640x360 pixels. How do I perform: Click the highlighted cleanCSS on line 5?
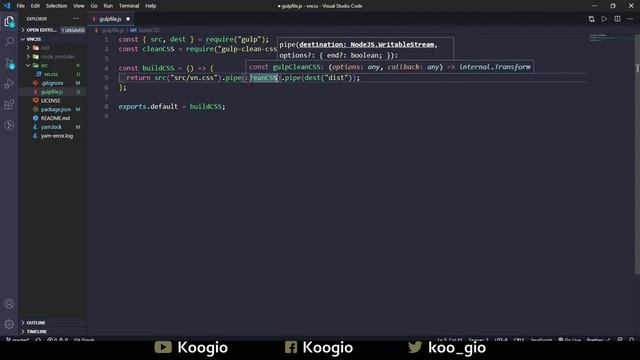pos(264,78)
